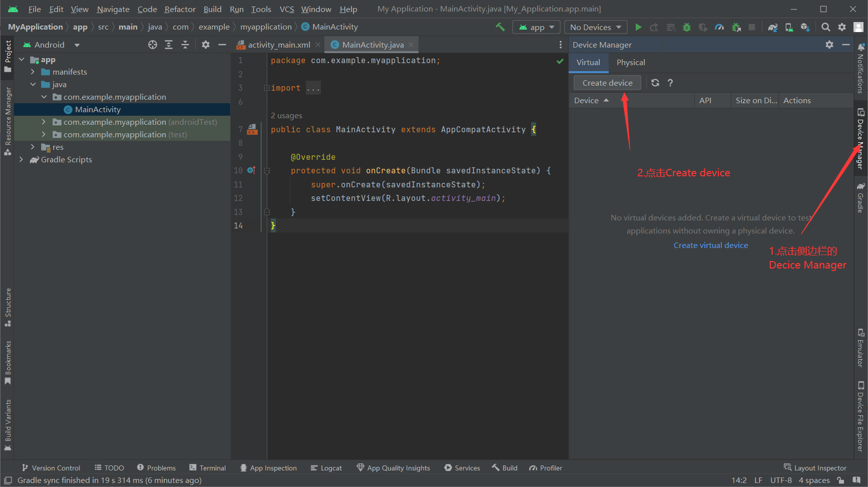The height and width of the screenshot is (487, 868).
Task: Attach debugger to Android process icon
Action: 736,27
